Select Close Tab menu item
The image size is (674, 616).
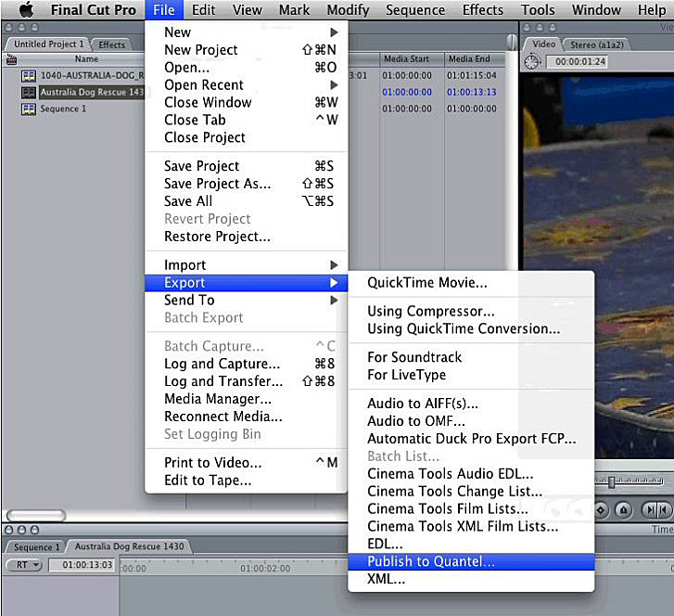tap(247, 120)
